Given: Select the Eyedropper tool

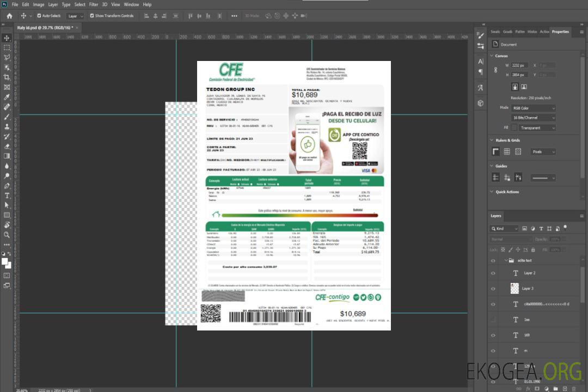Looking at the screenshot, I should (x=7, y=97).
